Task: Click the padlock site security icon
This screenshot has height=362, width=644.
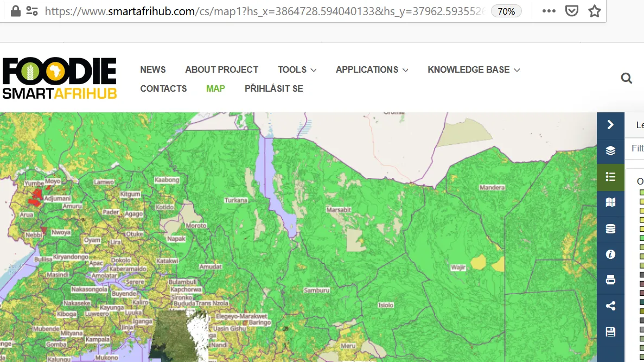Action: tap(16, 11)
